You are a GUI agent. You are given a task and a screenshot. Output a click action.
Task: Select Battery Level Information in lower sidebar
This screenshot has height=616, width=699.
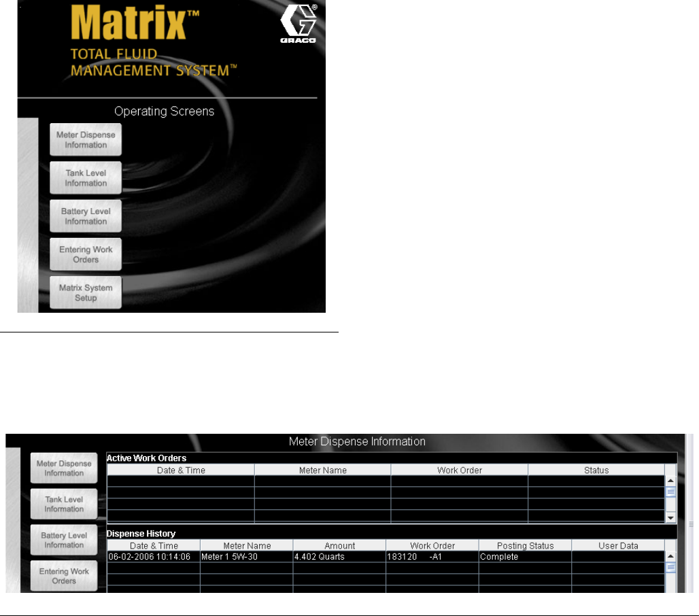pyautogui.click(x=64, y=541)
